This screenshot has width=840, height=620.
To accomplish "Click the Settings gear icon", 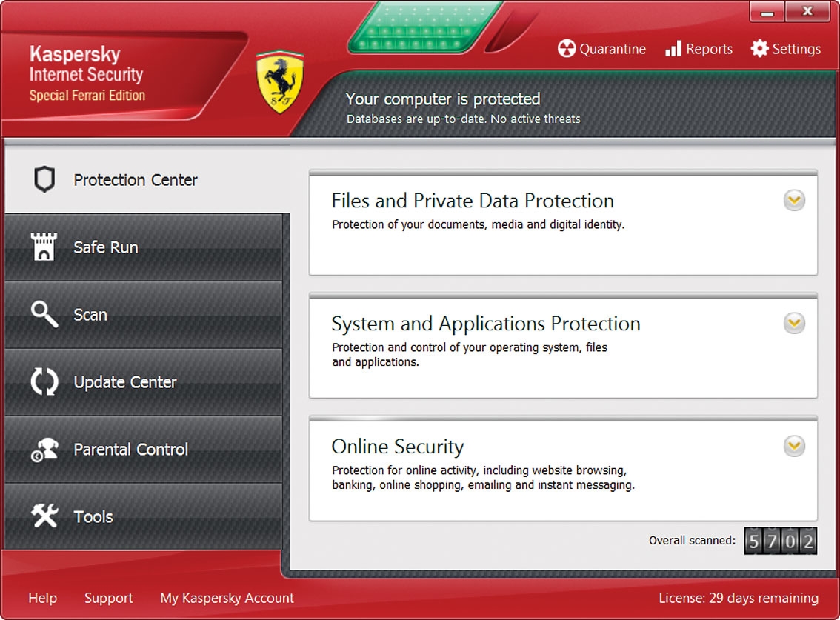I will click(x=759, y=49).
